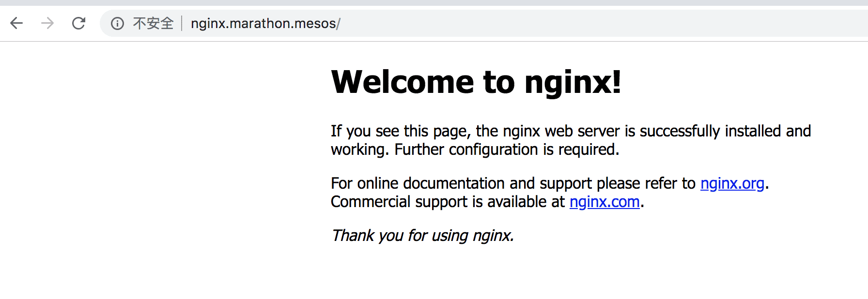Follow the nginx.com commercial support link
868x299 pixels.
click(x=604, y=202)
